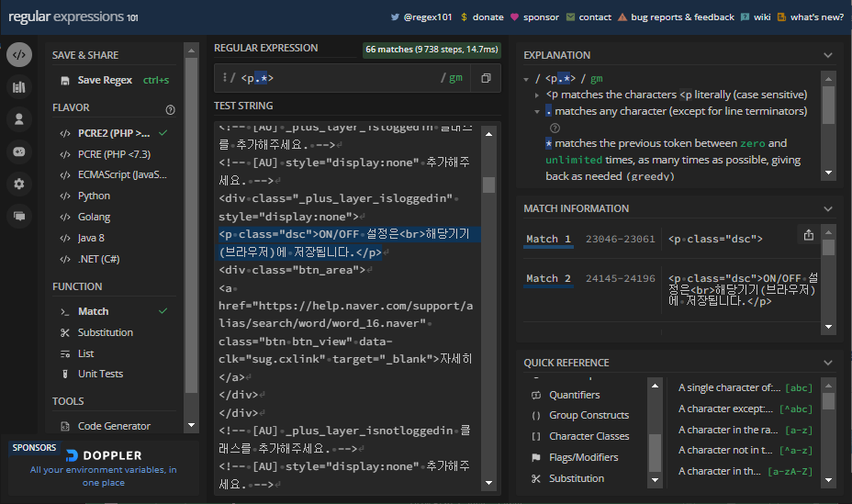Screen dimensions: 852x504
Task: Click the donate link
Action: tap(488, 17)
